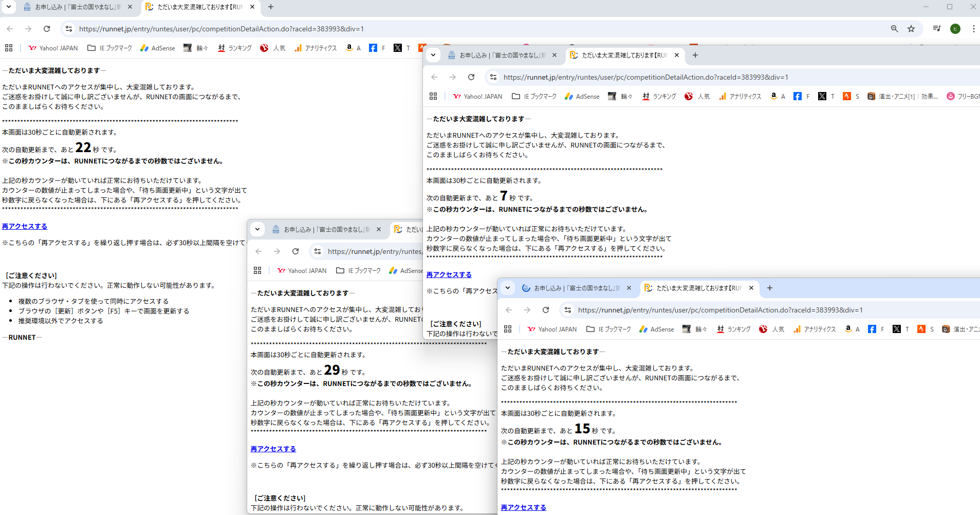Open the apps grid icon in the 29-second countdown window
This screenshot has height=515, width=980.
257,270
